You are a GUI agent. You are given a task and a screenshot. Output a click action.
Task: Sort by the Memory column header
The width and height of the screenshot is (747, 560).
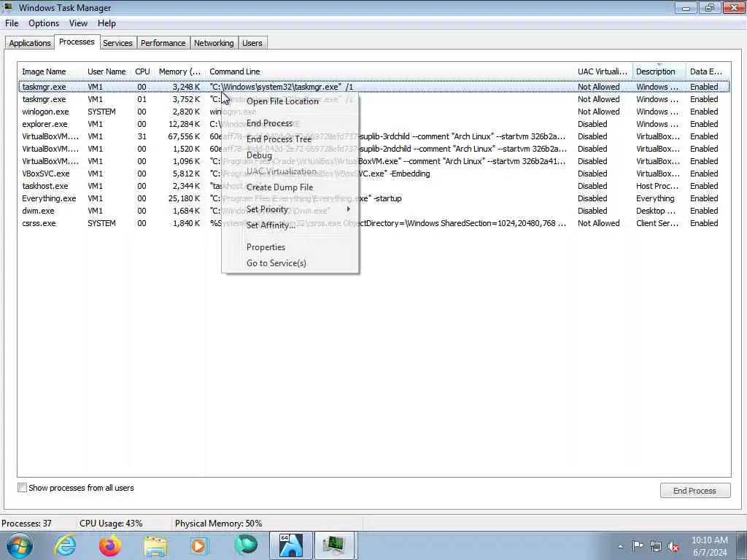[x=180, y=71]
